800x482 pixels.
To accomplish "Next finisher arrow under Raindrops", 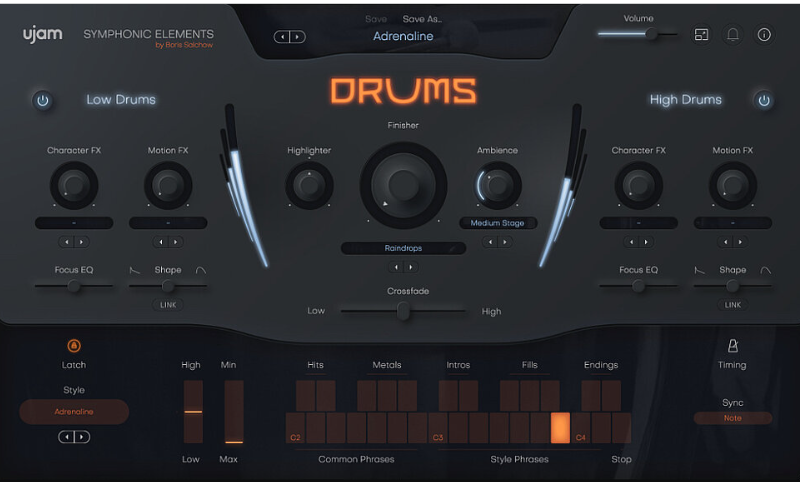I will 410,267.
